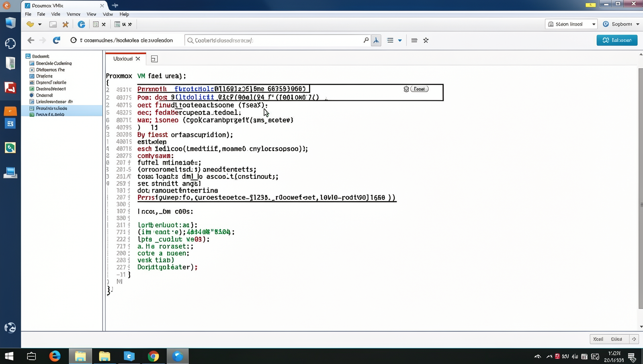The image size is (643, 364).
Task: Open the Fate menu
Action: (41, 14)
